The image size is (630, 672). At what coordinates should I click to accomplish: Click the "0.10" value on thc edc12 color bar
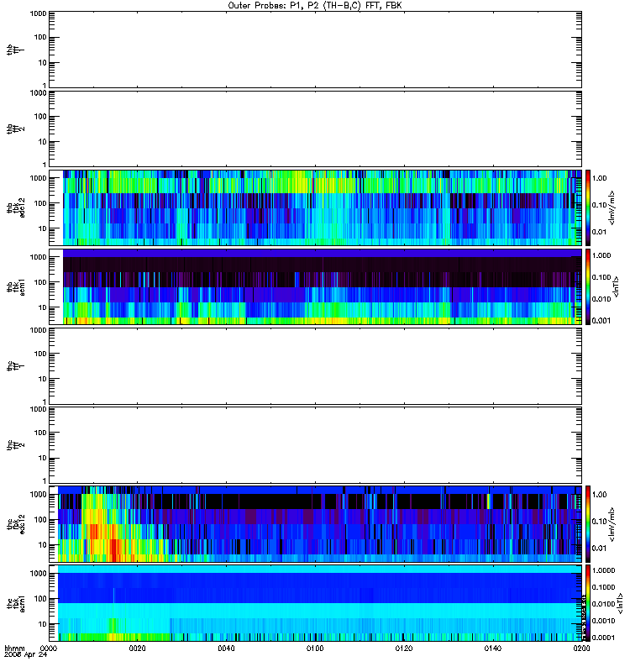tap(599, 521)
